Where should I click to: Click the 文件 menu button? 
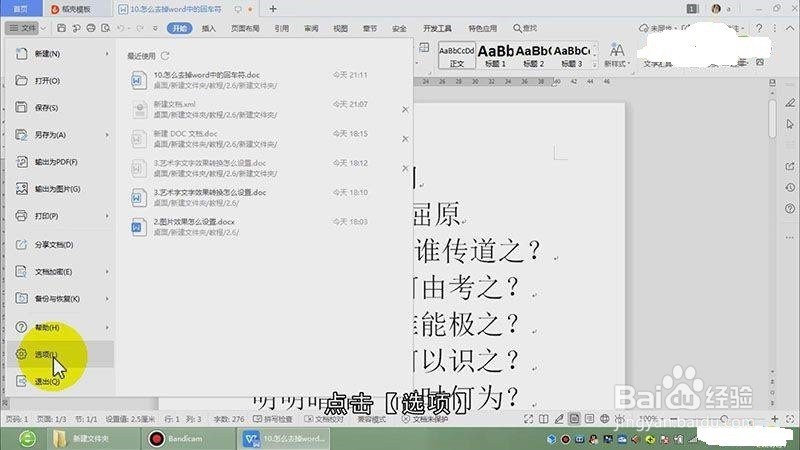click(x=23, y=28)
